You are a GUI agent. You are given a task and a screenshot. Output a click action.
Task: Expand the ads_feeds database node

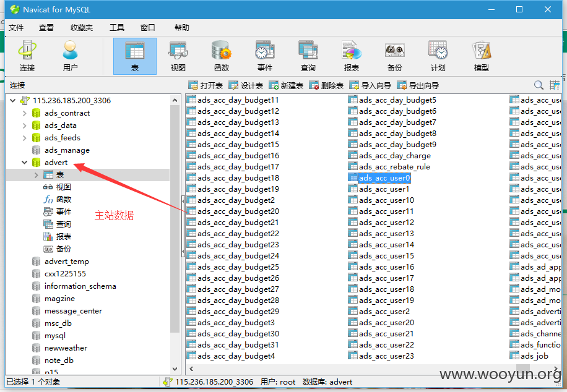pos(24,138)
